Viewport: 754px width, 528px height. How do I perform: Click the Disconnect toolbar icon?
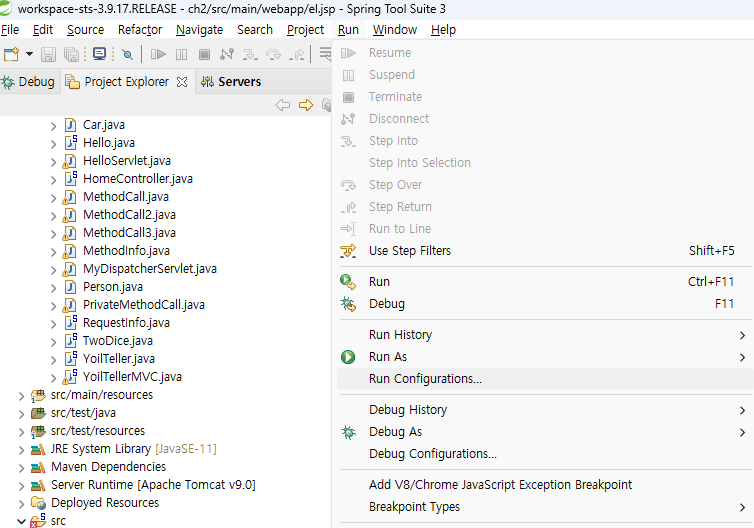pyautogui.click(x=227, y=54)
